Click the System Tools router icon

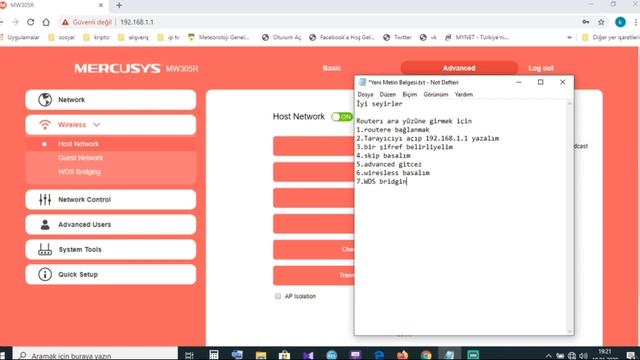tap(45, 249)
